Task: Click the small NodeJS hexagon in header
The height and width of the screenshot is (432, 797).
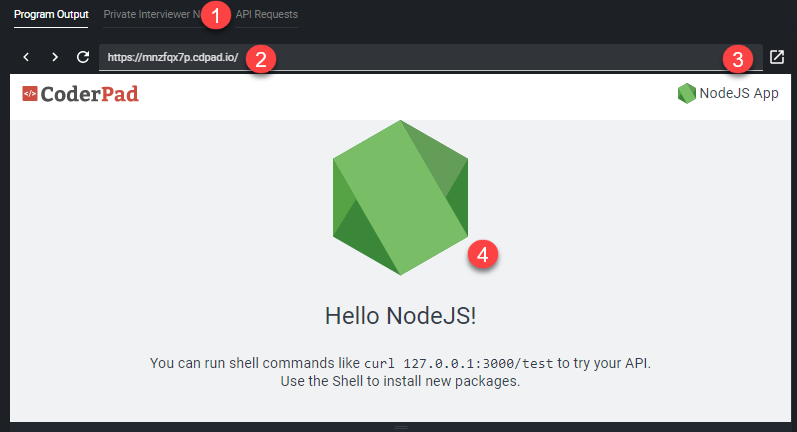Action: coord(686,94)
